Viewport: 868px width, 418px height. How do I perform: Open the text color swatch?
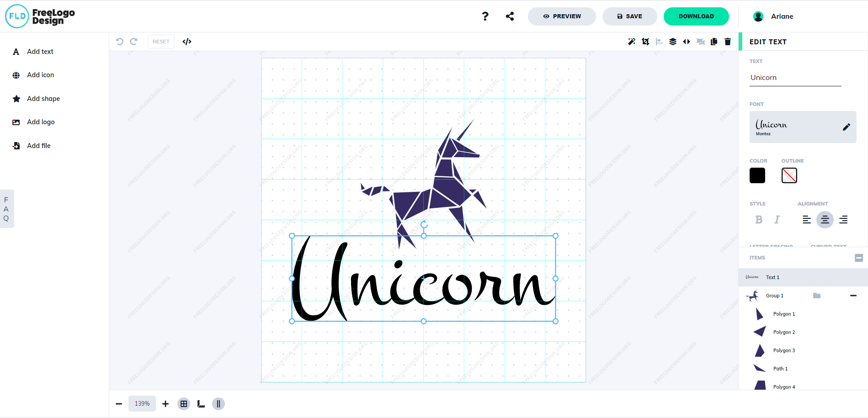(757, 175)
